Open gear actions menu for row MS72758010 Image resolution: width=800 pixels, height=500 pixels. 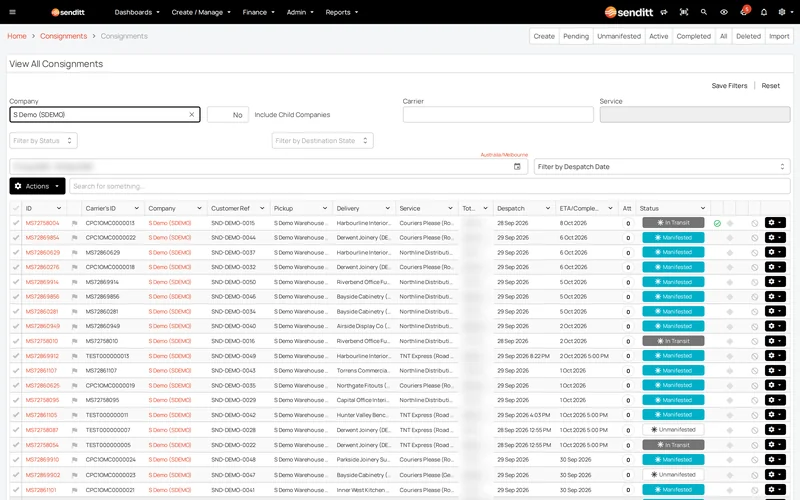click(775, 341)
